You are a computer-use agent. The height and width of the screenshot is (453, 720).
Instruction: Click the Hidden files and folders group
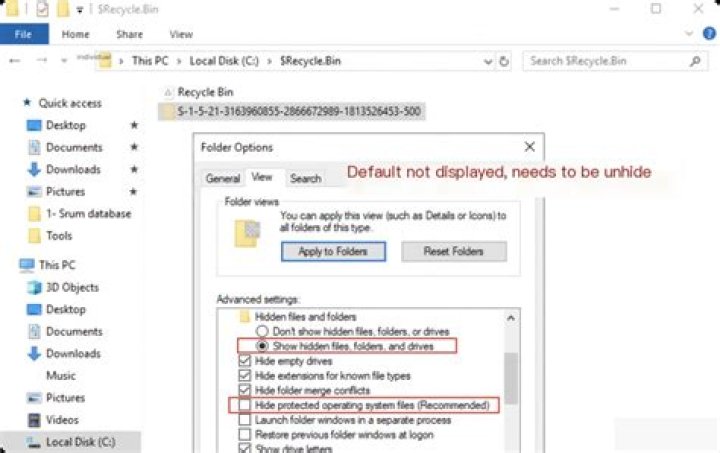pos(305,316)
